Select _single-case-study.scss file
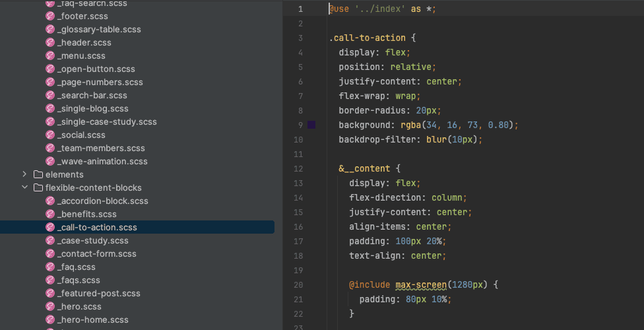The image size is (644, 330). click(x=107, y=122)
